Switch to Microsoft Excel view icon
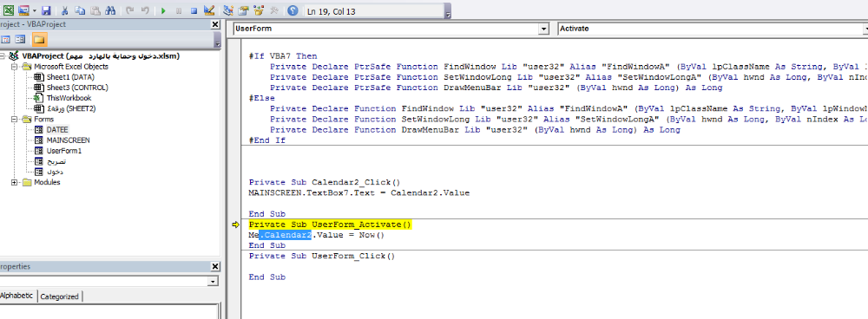This screenshot has width=868, height=319. click(9, 10)
